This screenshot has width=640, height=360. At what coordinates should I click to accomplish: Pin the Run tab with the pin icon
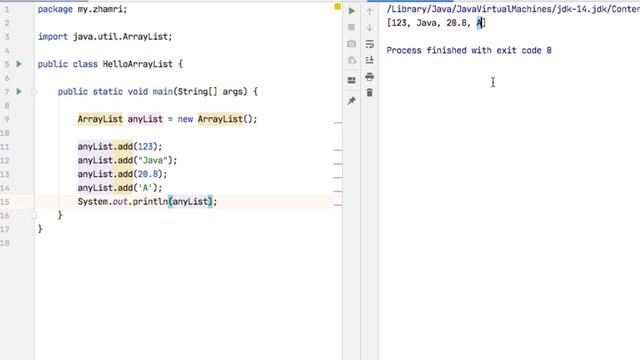coord(351,100)
